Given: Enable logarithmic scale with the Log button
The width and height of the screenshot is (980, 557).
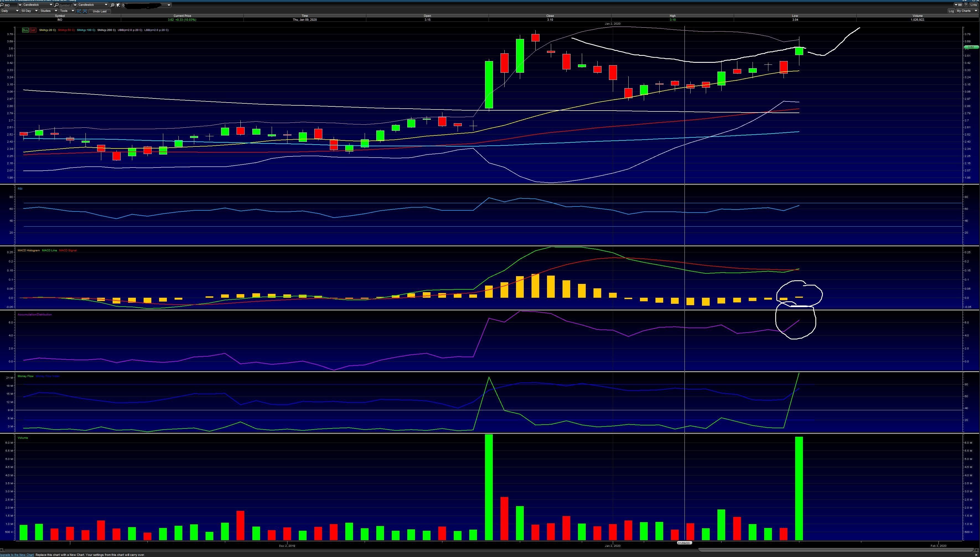Looking at the screenshot, I should pyautogui.click(x=952, y=11).
